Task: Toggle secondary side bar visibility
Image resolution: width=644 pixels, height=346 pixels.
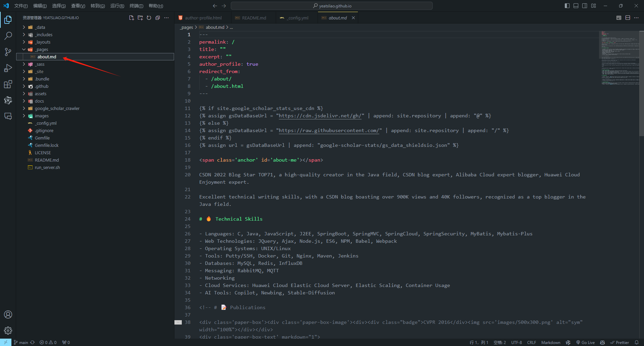Action: click(x=585, y=6)
